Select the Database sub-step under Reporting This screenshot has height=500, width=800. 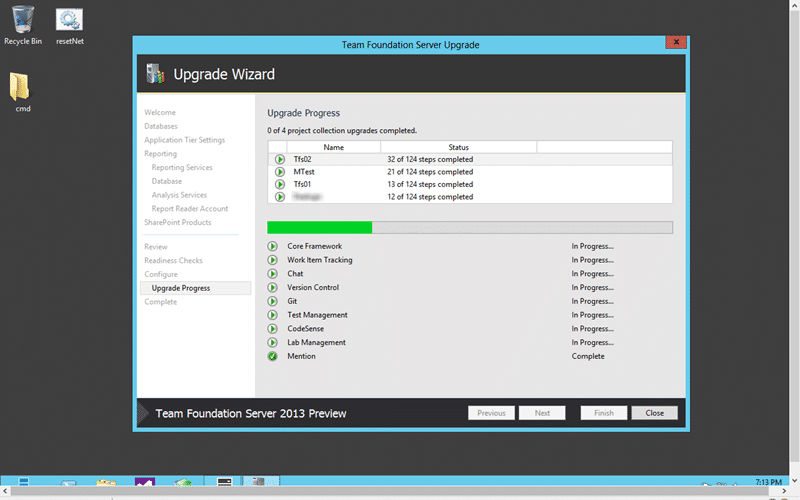coord(166,181)
